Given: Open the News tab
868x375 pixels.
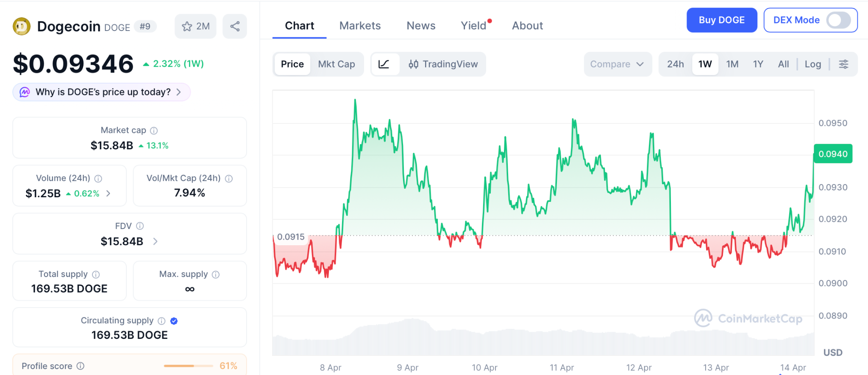Looking at the screenshot, I should click(x=421, y=26).
